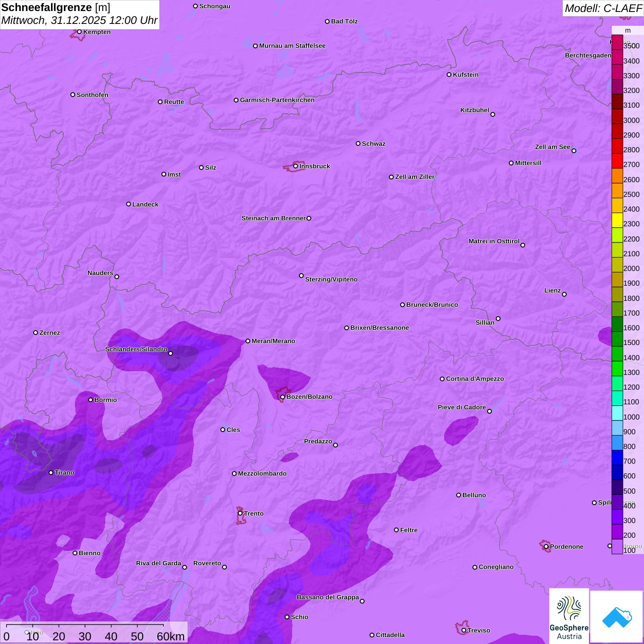The width and height of the screenshot is (644, 644).
Task: Click the Bozen/Bolzano marker dot
Action: [x=283, y=397]
